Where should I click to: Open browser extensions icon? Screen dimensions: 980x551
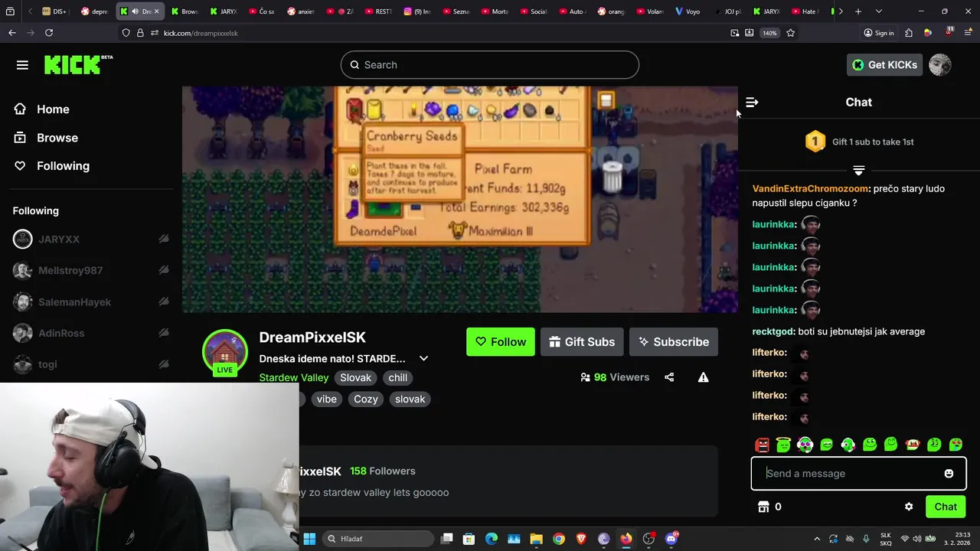(x=909, y=33)
